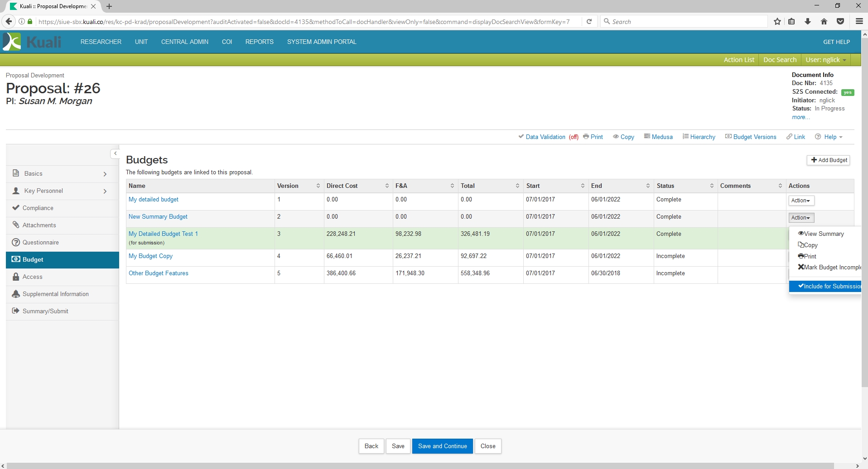Open the User: nglick dropdown
This screenshot has width=868, height=469.
pos(825,60)
